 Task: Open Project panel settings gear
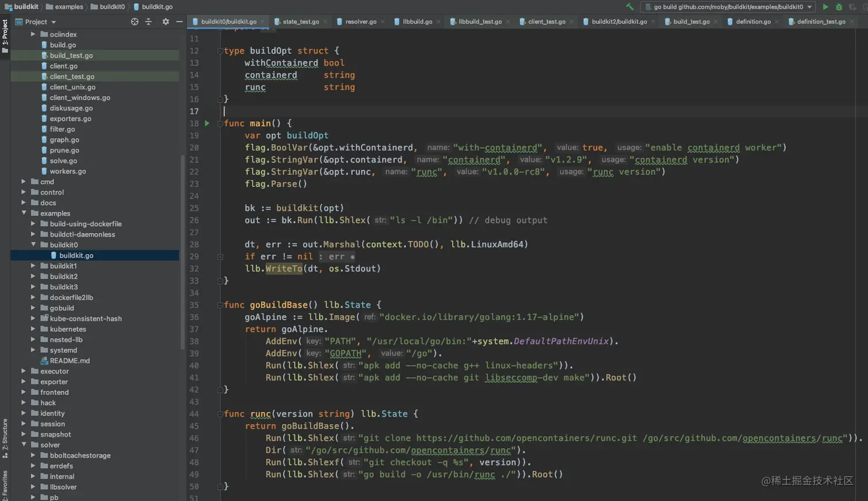(x=165, y=21)
